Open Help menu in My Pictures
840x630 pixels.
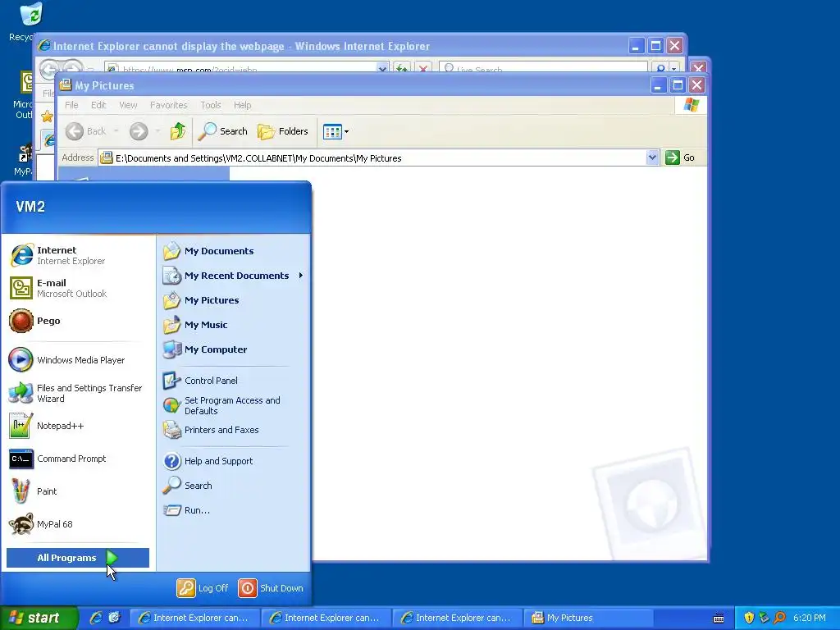[242, 105]
